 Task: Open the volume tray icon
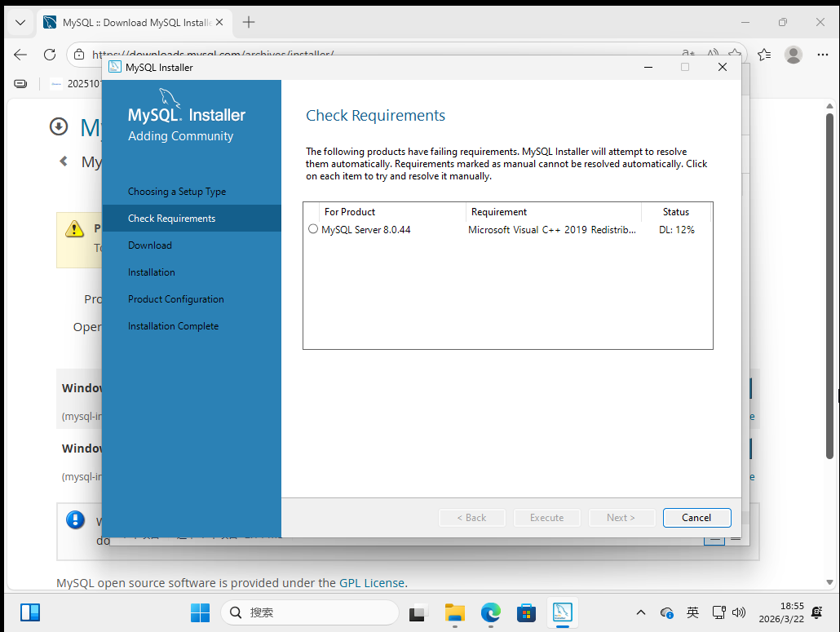pos(739,612)
